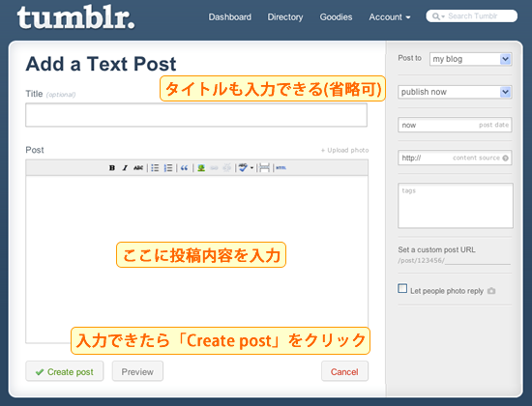Focus the Title input field
The image size is (532, 406).
click(x=196, y=115)
